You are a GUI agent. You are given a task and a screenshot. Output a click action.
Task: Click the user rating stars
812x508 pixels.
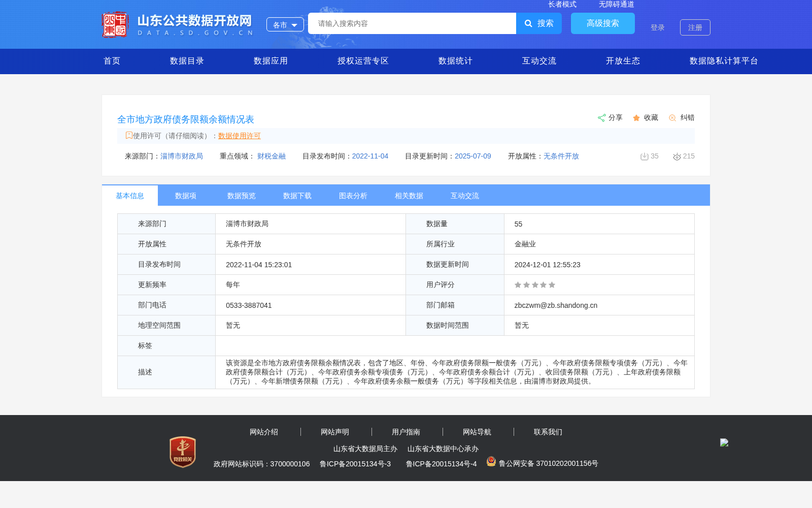click(535, 285)
